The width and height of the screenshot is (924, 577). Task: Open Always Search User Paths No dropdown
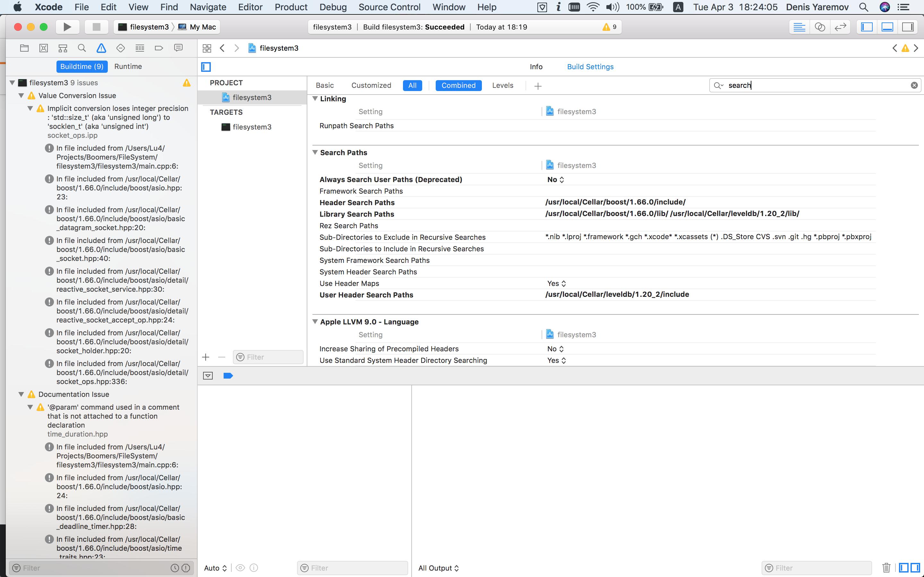click(x=556, y=180)
